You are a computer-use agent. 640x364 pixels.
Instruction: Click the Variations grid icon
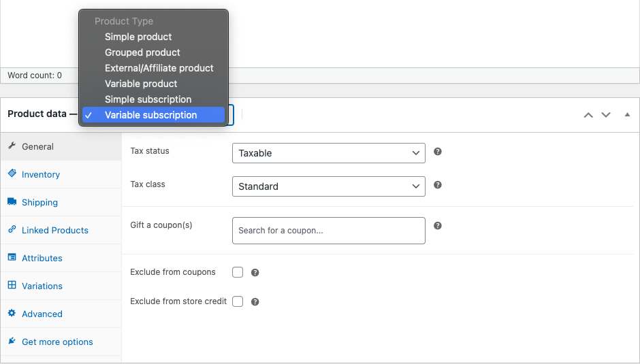point(12,286)
